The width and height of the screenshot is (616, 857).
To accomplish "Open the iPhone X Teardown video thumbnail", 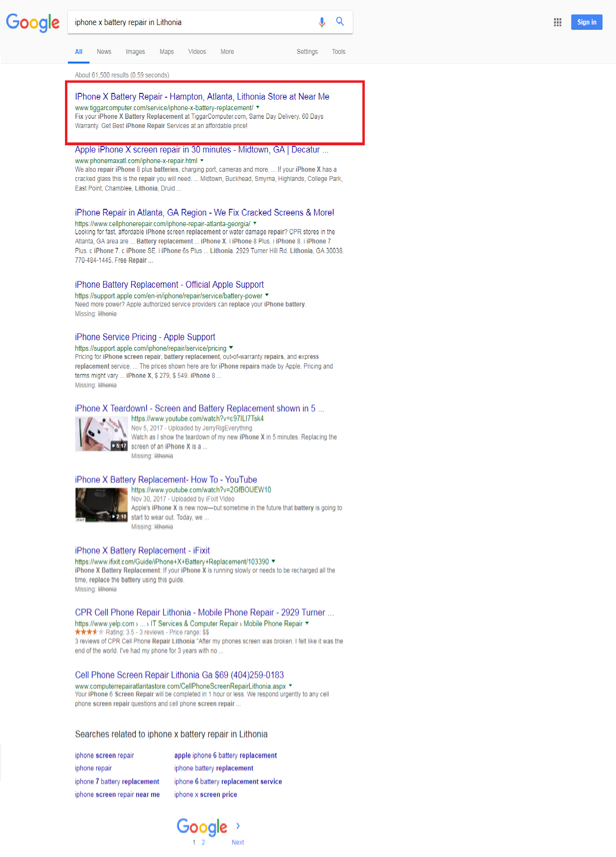I will [101, 434].
